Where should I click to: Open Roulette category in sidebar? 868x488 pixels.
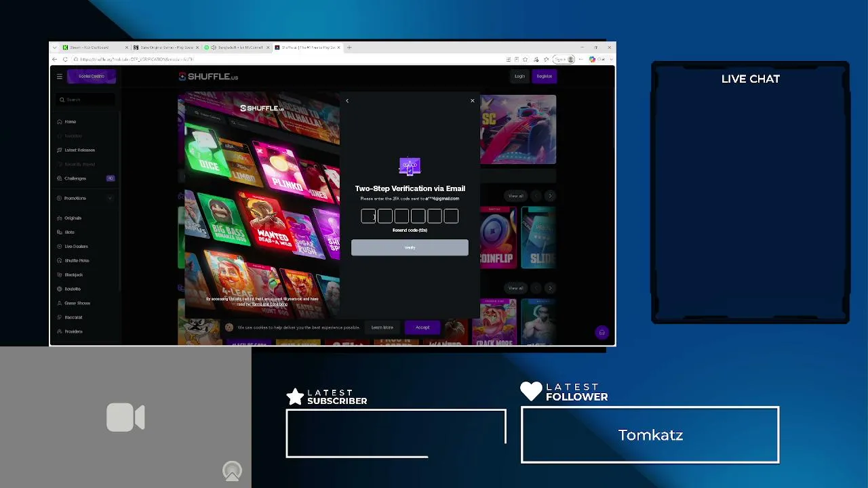click(x=72, y=289)
